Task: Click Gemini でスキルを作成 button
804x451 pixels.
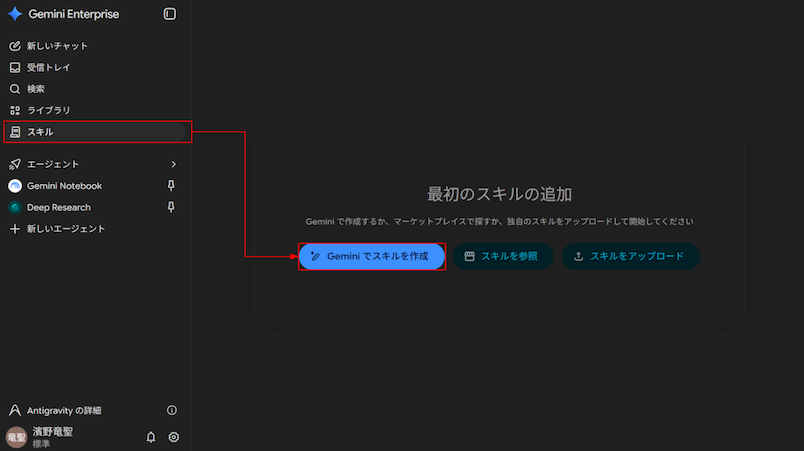Action: [372, 256]
